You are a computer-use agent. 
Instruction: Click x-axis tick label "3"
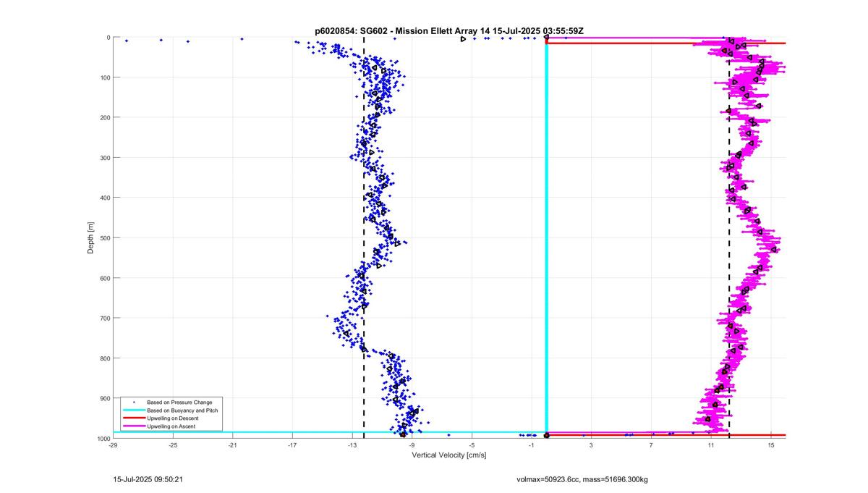pyautogui.click(x=591, y=445)
